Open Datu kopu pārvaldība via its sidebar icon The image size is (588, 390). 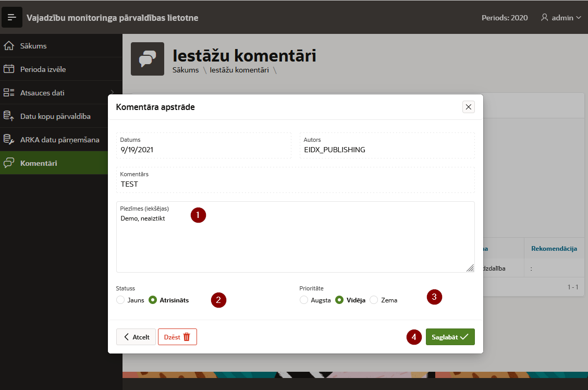[x=8, y=116]
